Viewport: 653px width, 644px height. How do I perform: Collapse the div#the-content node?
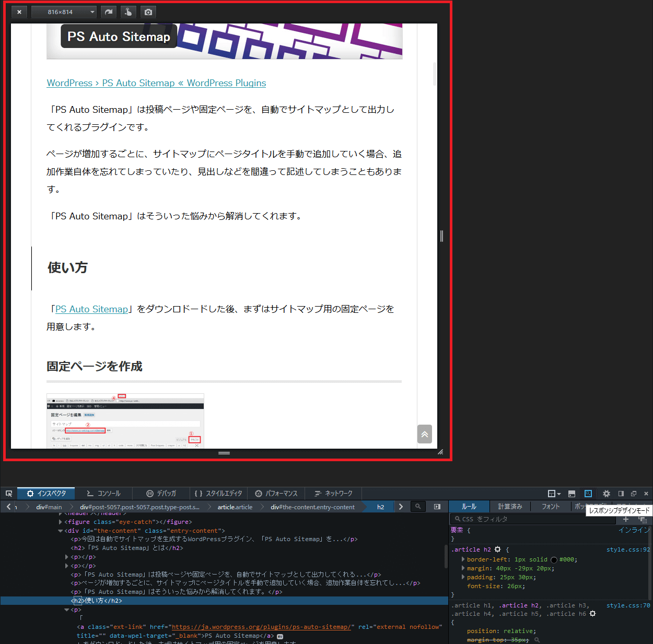(x=61, y=531)
